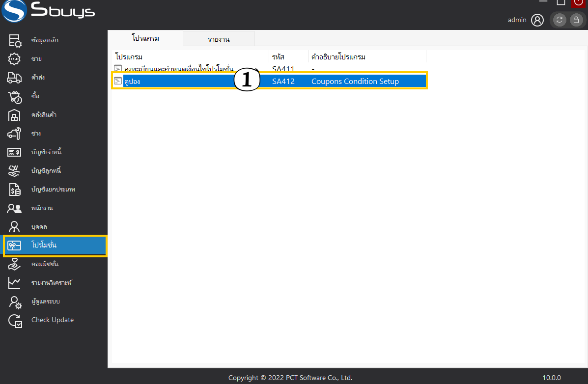Select the ช่าง technician wrench icon
This screenshot has width=588, height=384.
pyautogui.click(x=15, y=134)
